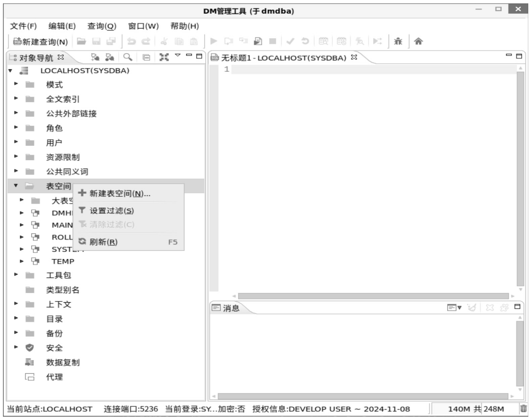Select 新建表空间(N)... from the context menu
The height and width of the screenshot is (420, 530).
[120, 194]
